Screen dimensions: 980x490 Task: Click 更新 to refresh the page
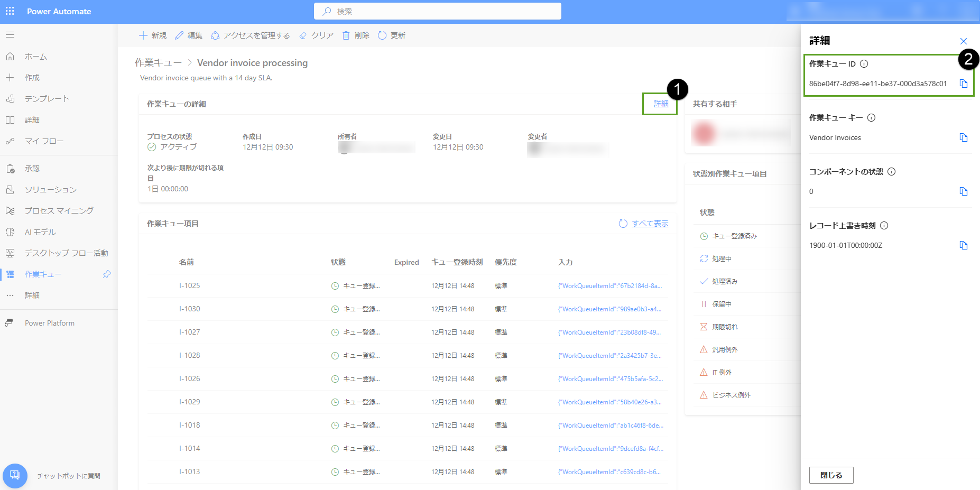click(x=392, y=35)
